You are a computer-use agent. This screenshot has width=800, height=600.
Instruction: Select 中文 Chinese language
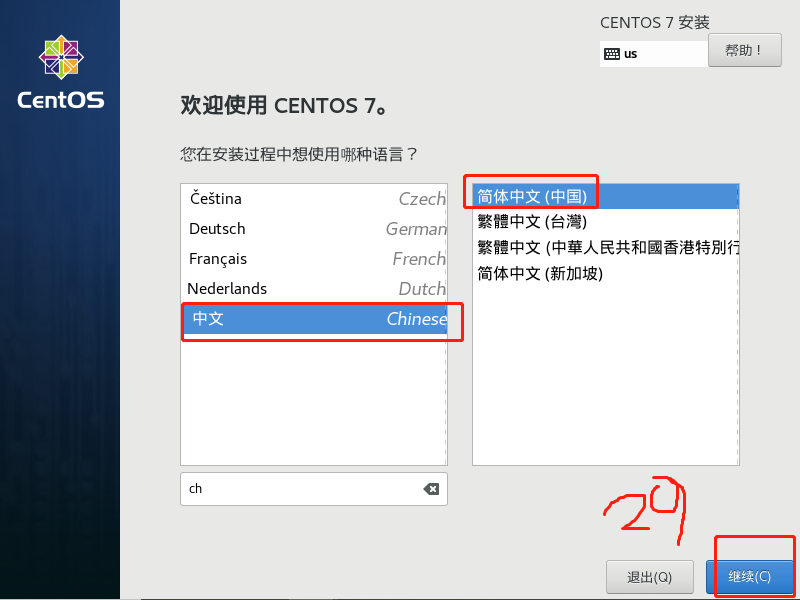[314, 319]
